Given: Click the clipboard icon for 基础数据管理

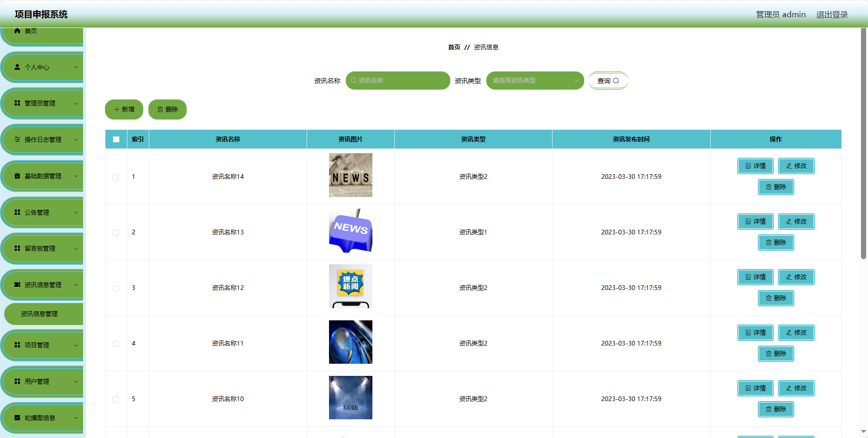Looking at the screenshot, I should pyautogui.click(x=17, y=176).
